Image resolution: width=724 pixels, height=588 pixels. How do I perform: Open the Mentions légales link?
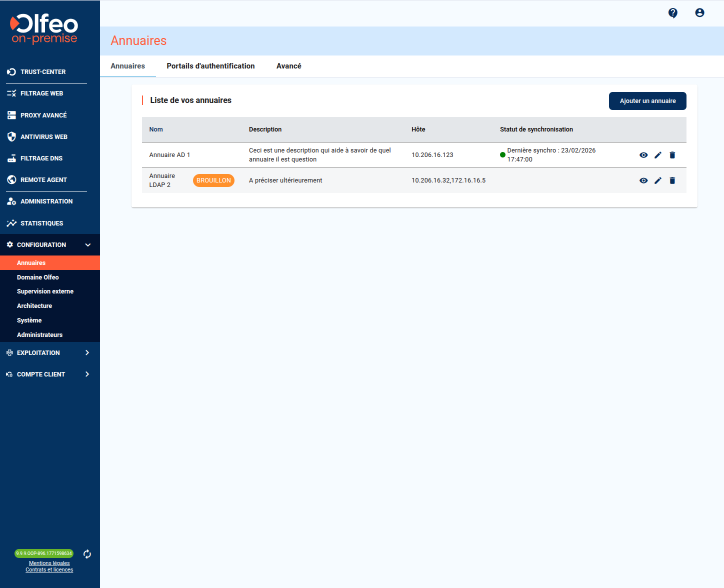(49, 563)
